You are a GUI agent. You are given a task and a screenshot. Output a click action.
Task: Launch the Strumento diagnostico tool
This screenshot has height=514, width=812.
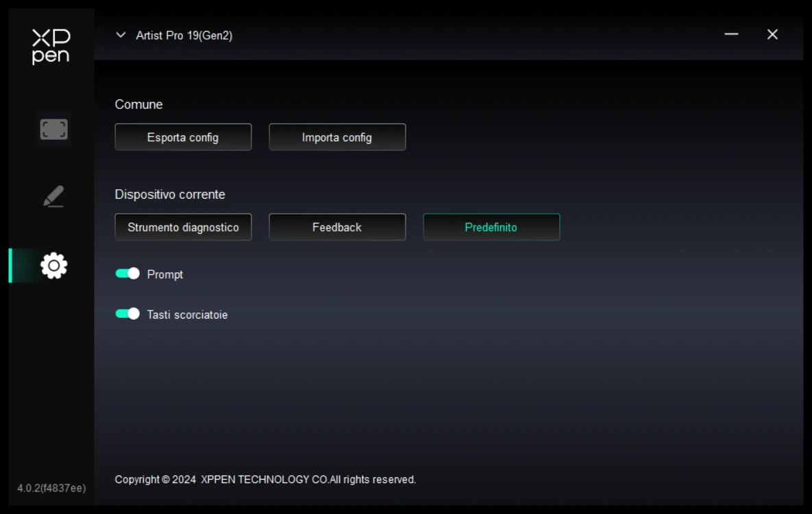[x=183, y=227]
